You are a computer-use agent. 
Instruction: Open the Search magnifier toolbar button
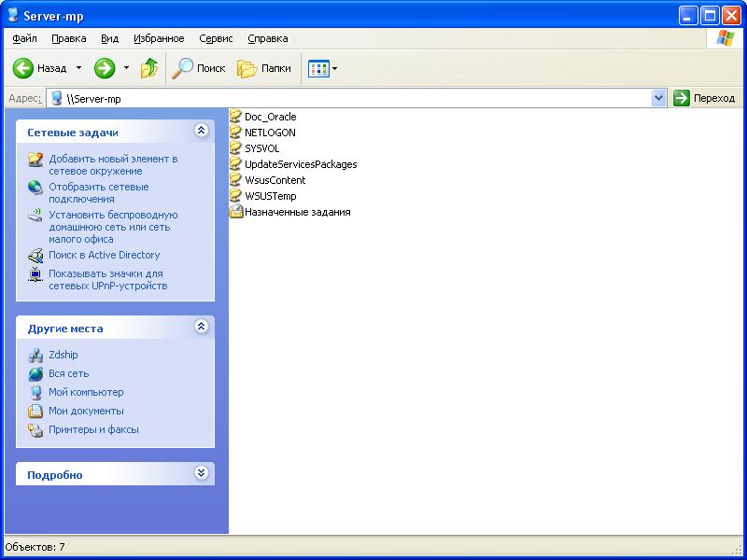coord(198,68)
